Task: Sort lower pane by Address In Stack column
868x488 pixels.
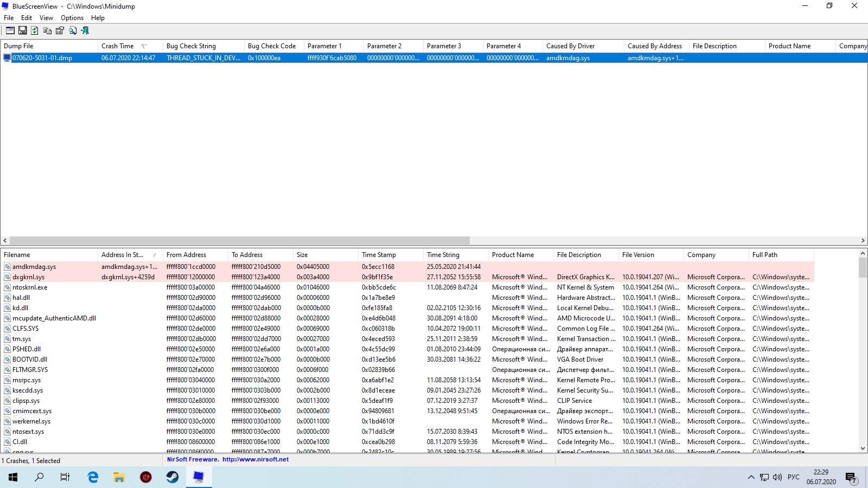Action: [x=130, y=255]
